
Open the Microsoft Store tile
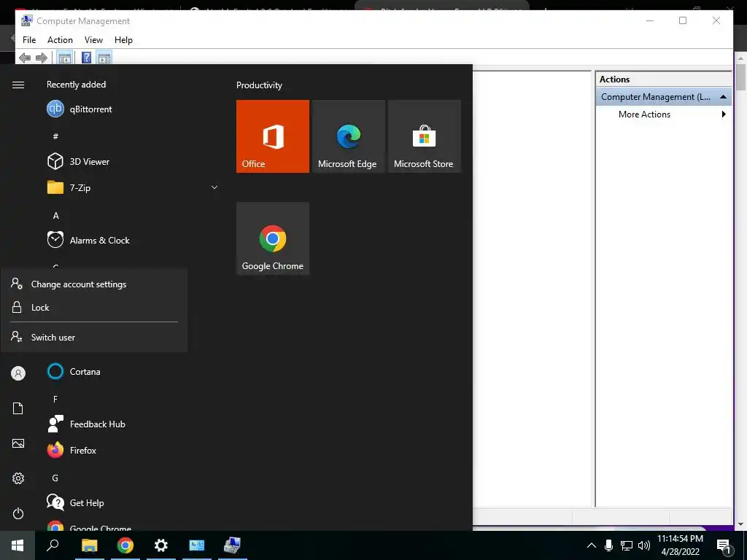pyautogui.click(x=425, y=136)
